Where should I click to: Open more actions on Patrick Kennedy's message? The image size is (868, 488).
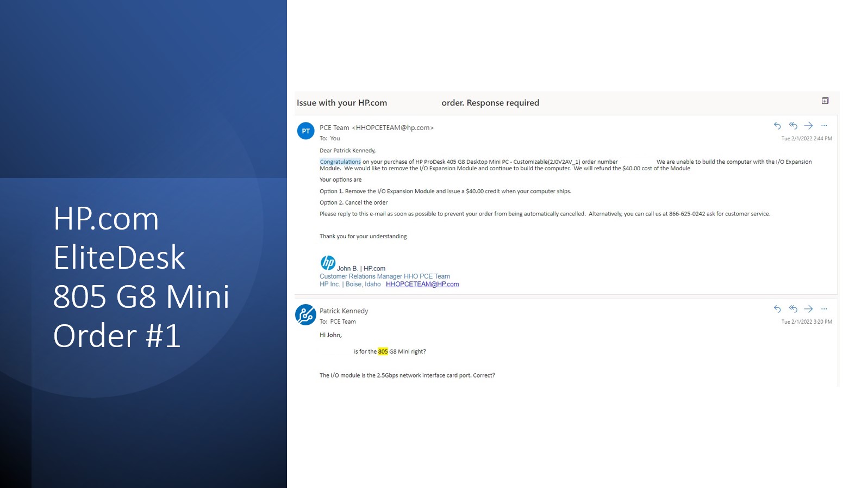[824, 309]
